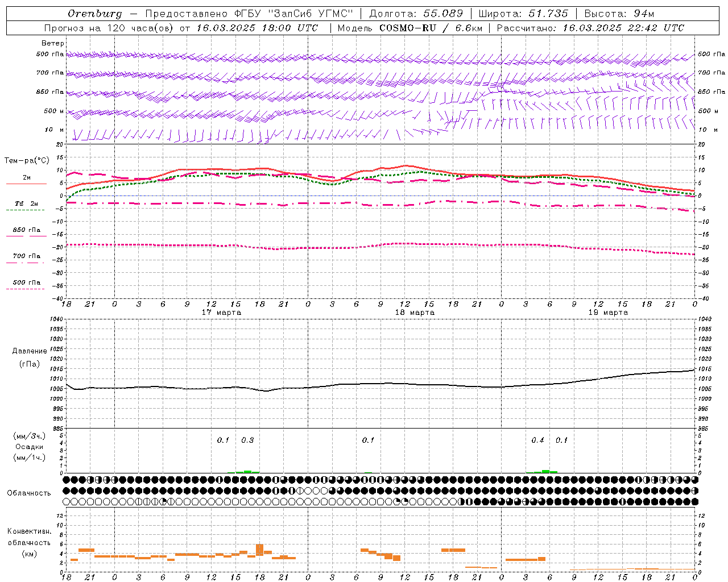Click the 0.4 precipitation amount value
728x582 pixels.
point(537,440)
